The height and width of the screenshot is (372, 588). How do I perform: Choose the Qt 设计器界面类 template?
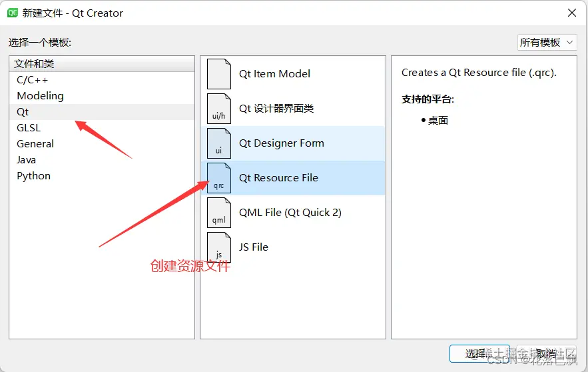point(293,109)
